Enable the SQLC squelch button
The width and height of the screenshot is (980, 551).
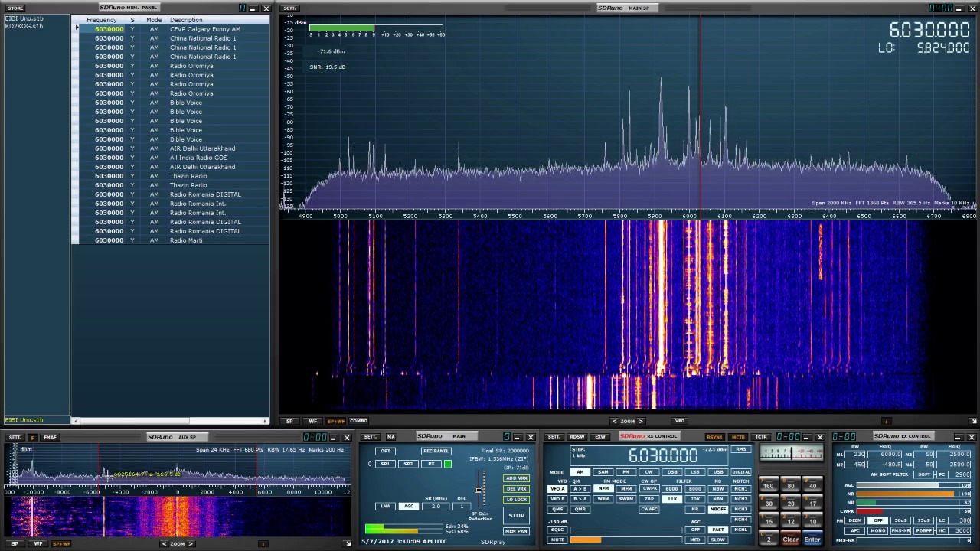557,530
